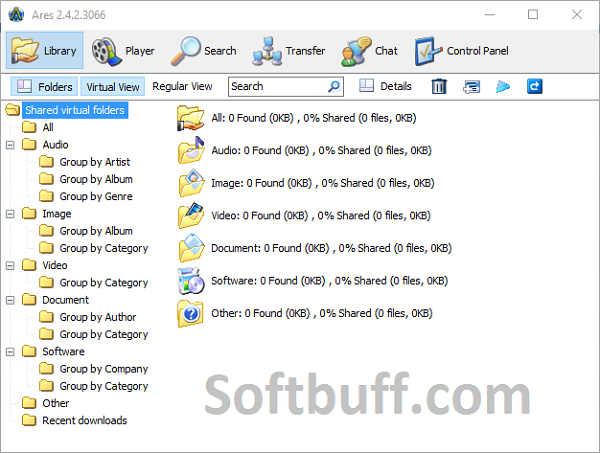
Task: Click the Recent downloads folder icon
Action: (x=29, y=420)
